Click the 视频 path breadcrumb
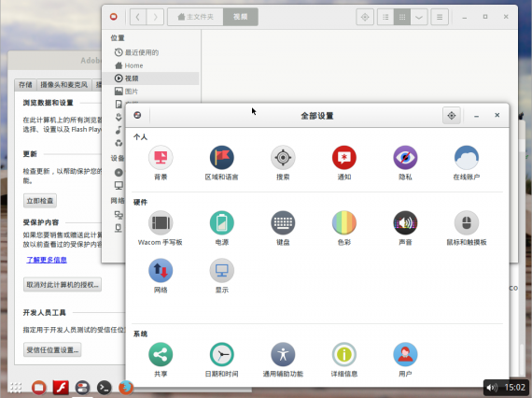 [241, 17]
